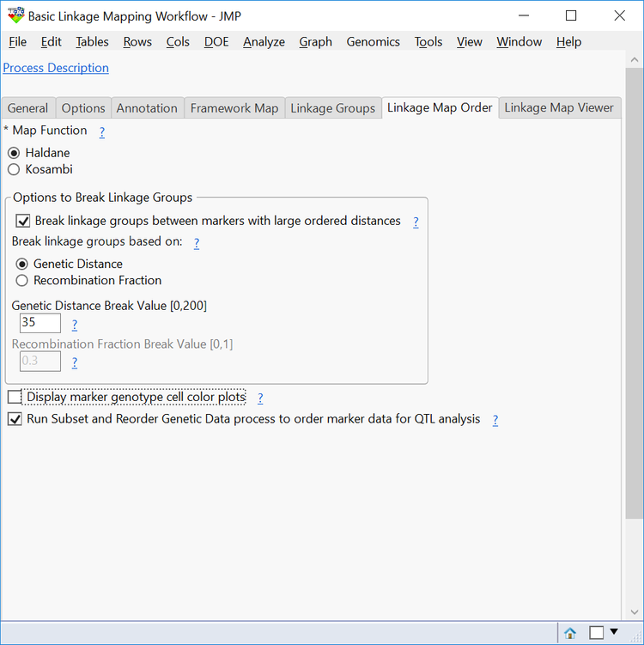Click the JMP Genomics app icon in title bar
Viewport: 644px width, 645px height.
[x=15, y=15]
